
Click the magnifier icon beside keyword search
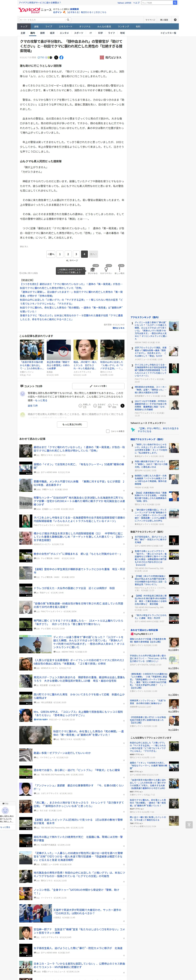(68, 20)
